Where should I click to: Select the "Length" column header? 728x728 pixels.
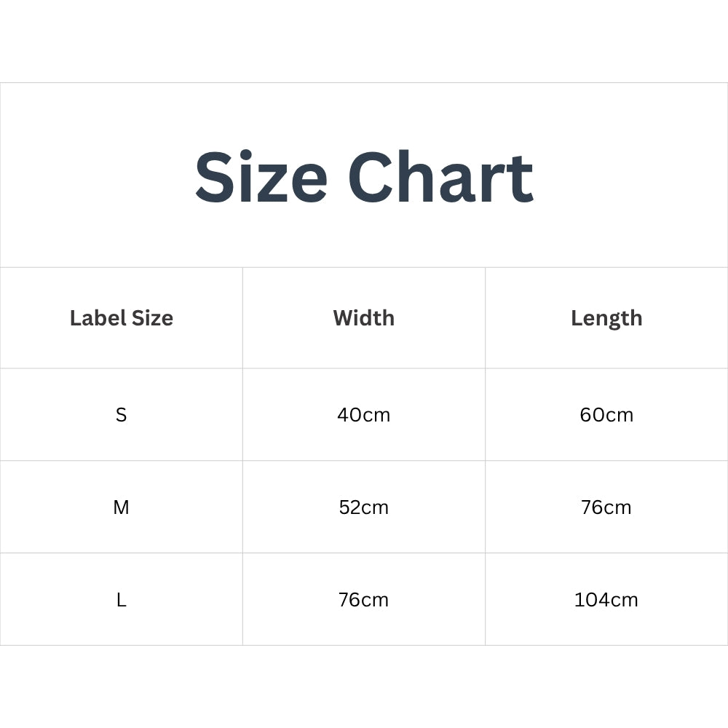coord(606,318)
